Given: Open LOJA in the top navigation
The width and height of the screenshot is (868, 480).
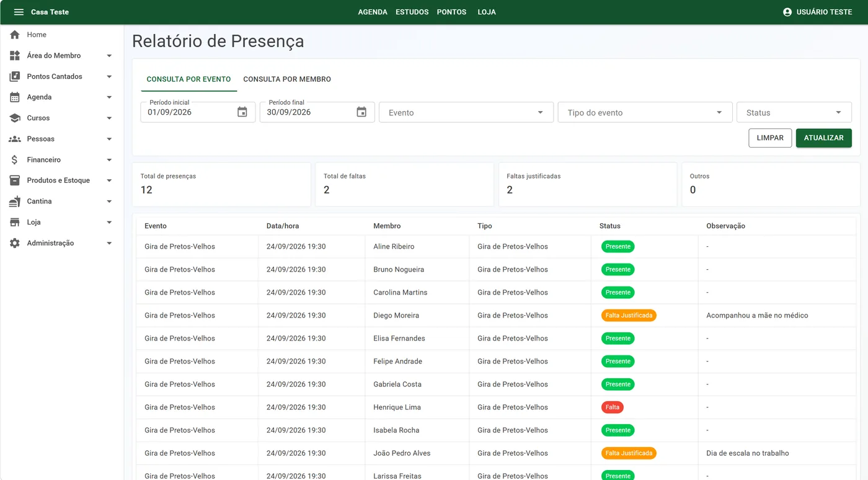Looking at the screenshot, I should 487,12.
